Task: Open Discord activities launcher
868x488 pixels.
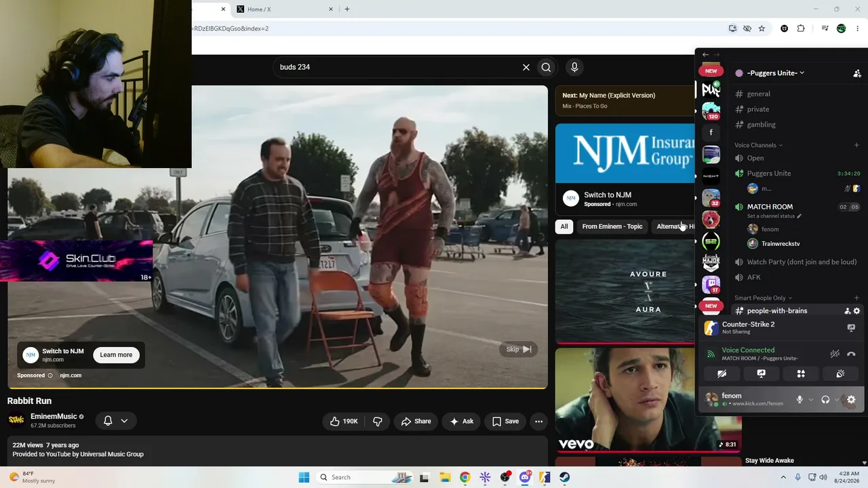Action: [x=801, y=373]
